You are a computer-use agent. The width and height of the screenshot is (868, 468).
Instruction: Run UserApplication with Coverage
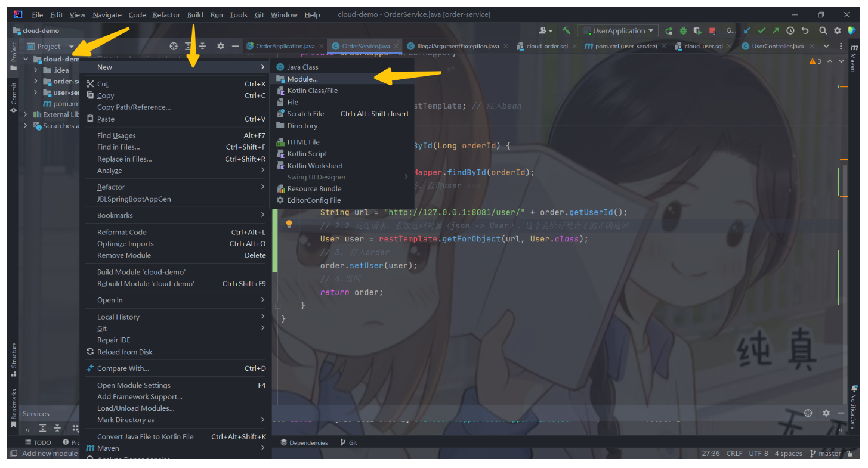[x=697, y=30]
